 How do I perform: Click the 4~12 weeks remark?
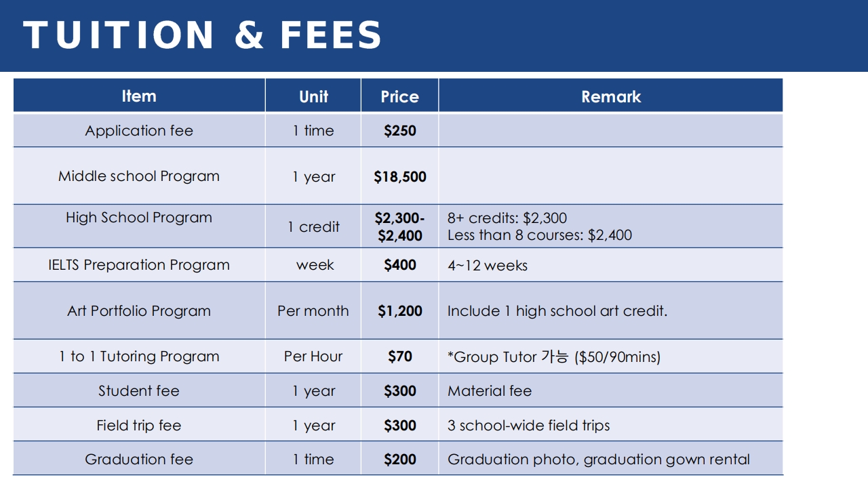click(x=488, y=266)
